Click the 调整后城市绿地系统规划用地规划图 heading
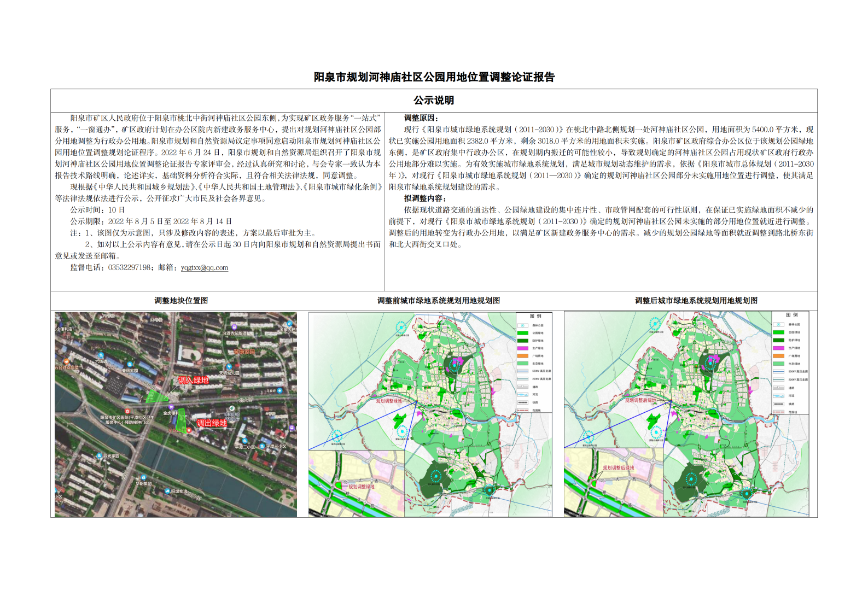The image size is (868, 614). click(696, 301)
